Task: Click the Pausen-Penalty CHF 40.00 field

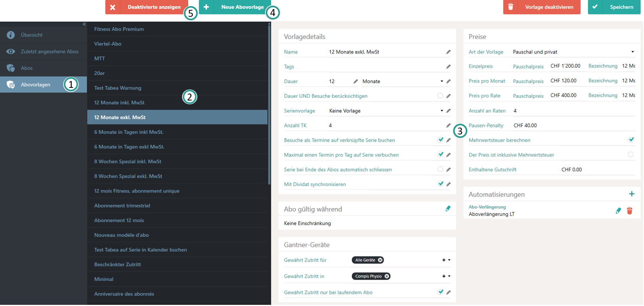Action: tap(574, 125)
